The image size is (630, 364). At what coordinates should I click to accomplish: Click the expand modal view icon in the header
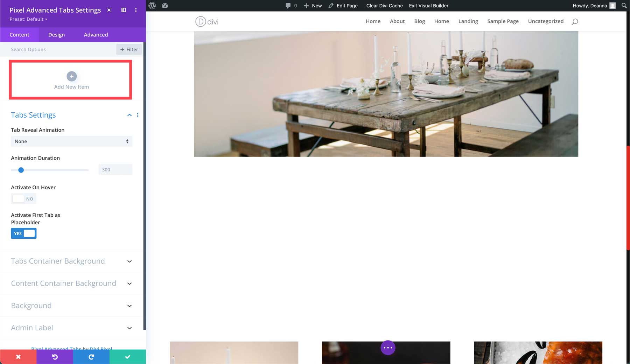pos(109,10)
